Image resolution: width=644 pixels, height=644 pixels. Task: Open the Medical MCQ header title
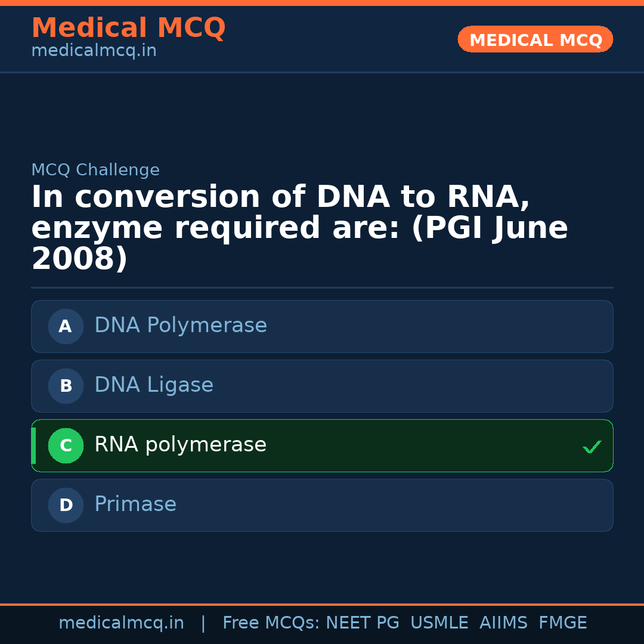[128, 27]
